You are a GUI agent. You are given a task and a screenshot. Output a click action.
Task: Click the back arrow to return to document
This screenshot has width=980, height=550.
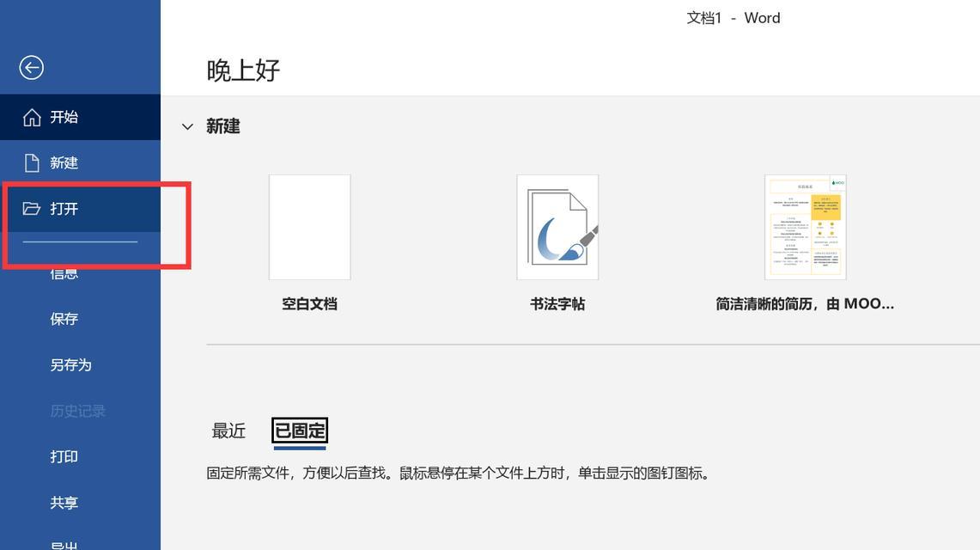(x=32, y=68)
